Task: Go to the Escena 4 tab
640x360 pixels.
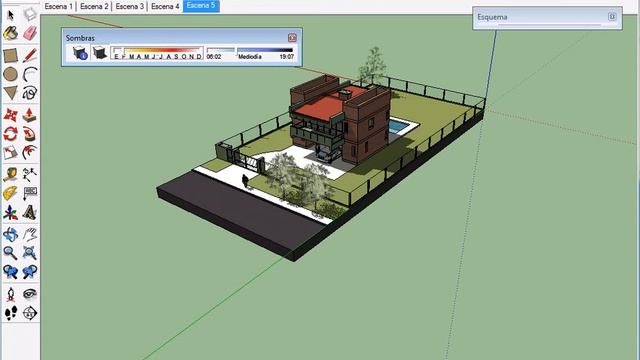Action: click(x=165, y=7)
